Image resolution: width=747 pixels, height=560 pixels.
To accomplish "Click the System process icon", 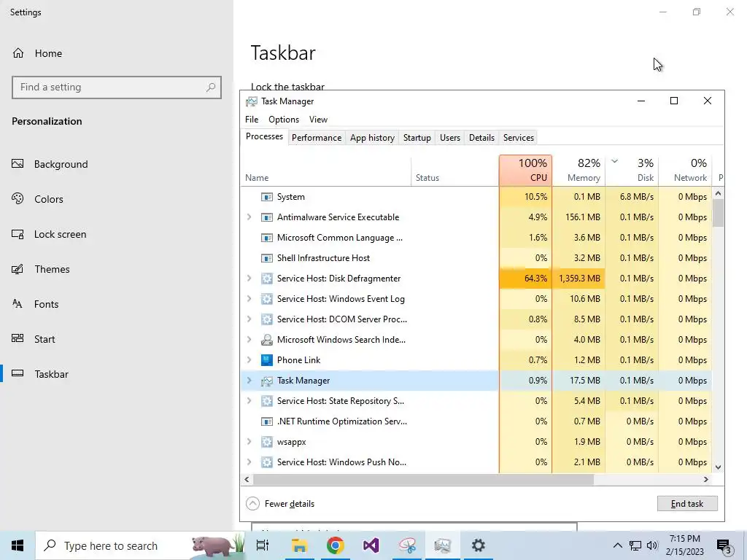I will tap(267, 197).
